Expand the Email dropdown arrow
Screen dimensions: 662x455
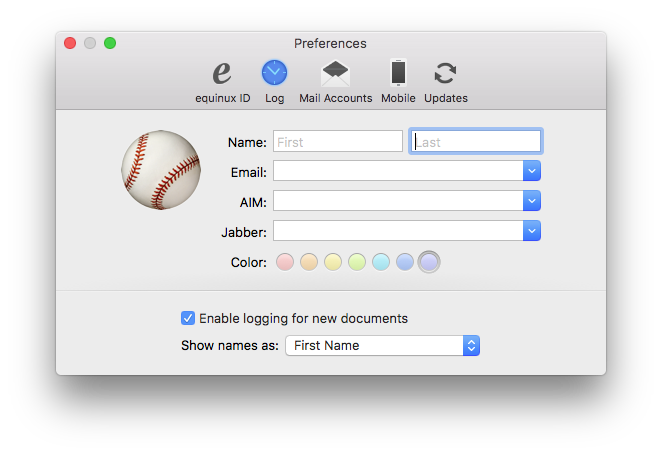pos(532,171)
